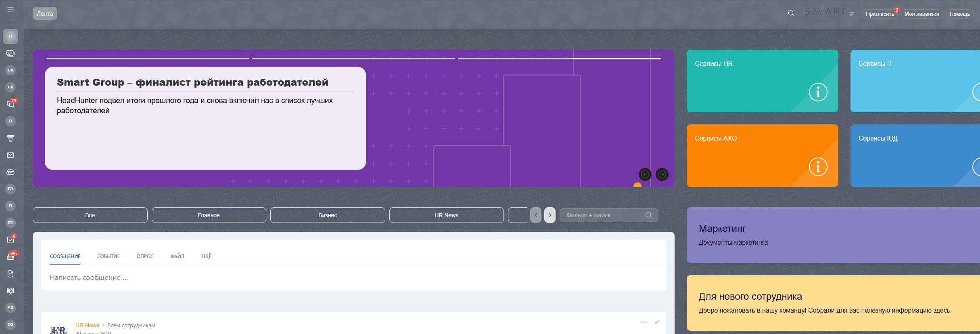Open the Для нового сотрудника card
The height and width of the screenshot is (334, 980).
[833, 303]
